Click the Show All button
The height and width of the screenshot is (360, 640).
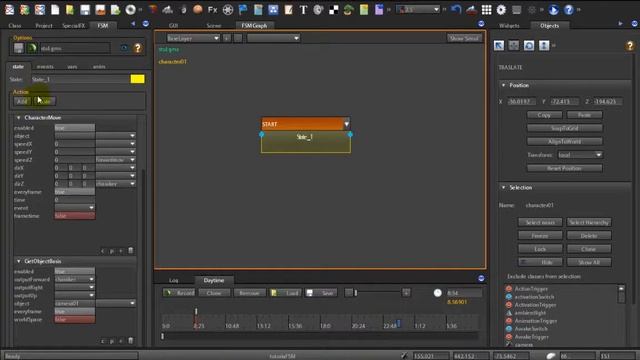coord(589,262)
